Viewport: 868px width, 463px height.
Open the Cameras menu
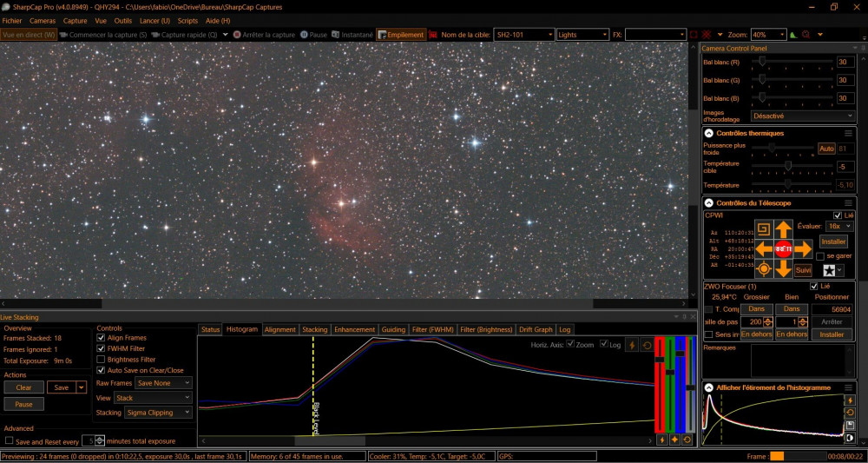pos(43,21)
